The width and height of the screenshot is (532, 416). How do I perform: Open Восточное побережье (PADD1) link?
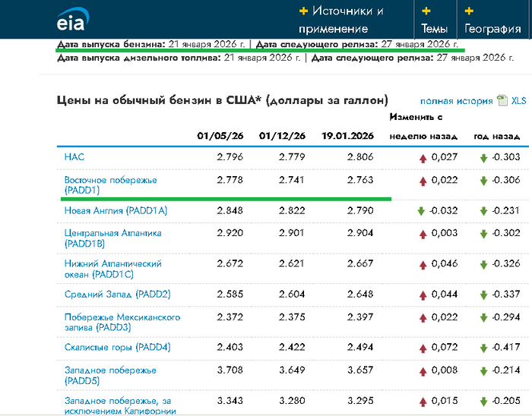click(111, 184)
